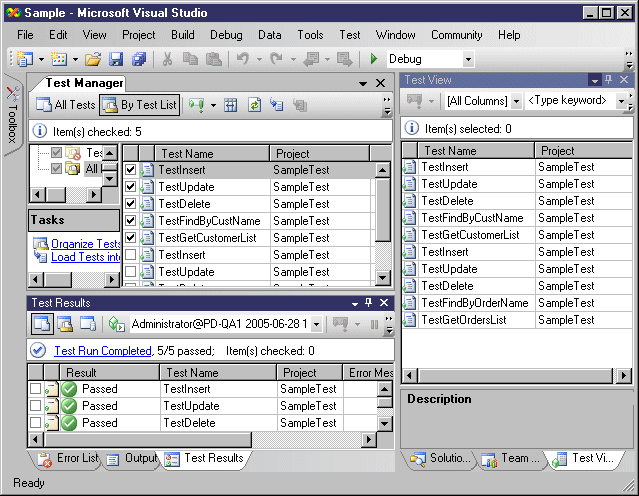
Task: Open the Type keyword dropdown arrow
Action: click(621, 101)
